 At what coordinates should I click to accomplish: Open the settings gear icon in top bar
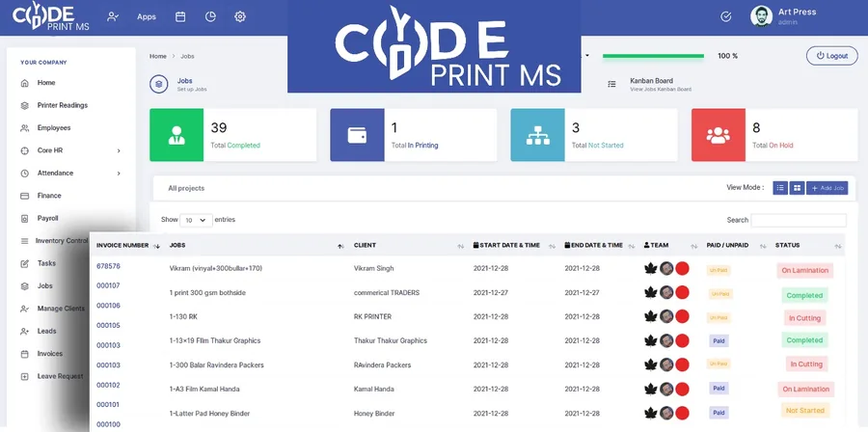tap(240, 16)
